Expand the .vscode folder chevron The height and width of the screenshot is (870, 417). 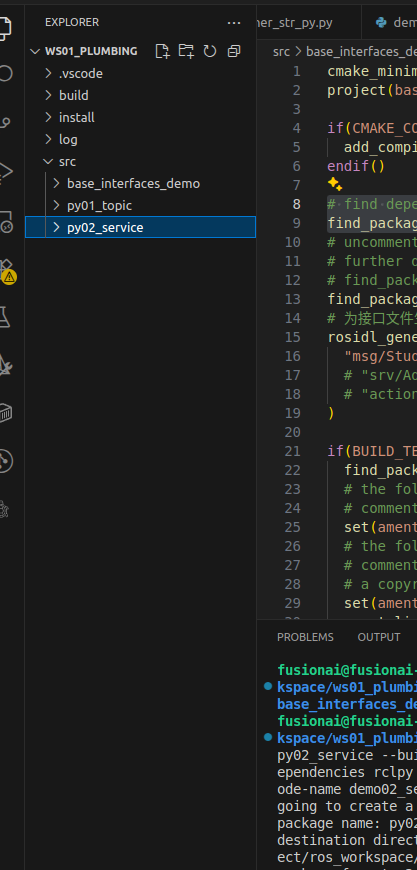[48, 73]
